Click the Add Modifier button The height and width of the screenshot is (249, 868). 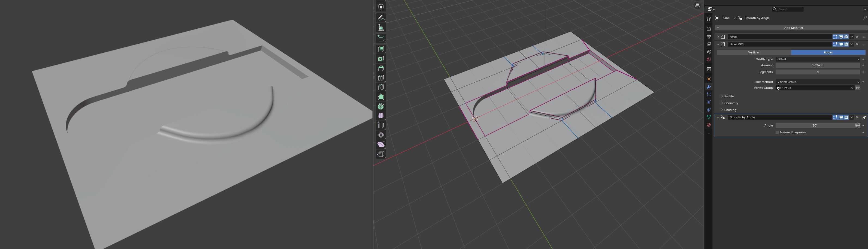tap(791, 28)
